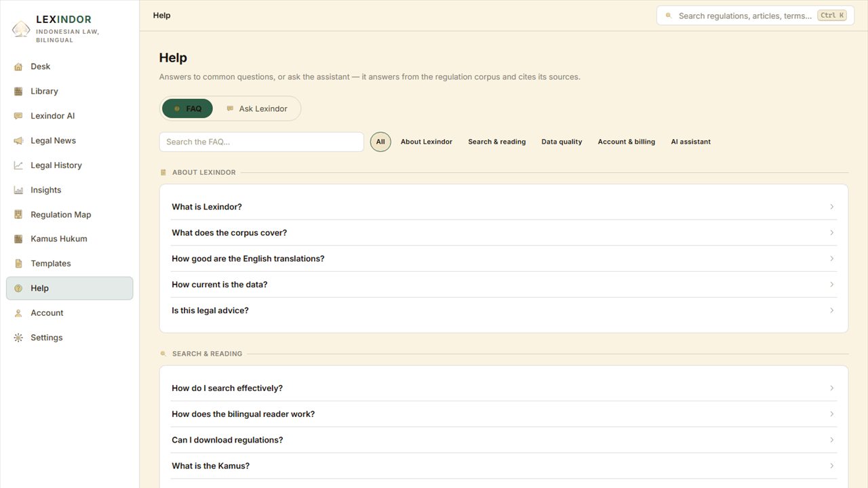The width and height of the screenshot is (868, 488).
Task: Click 'Can I download regulations?' question text
Action: tap(227, 440)
